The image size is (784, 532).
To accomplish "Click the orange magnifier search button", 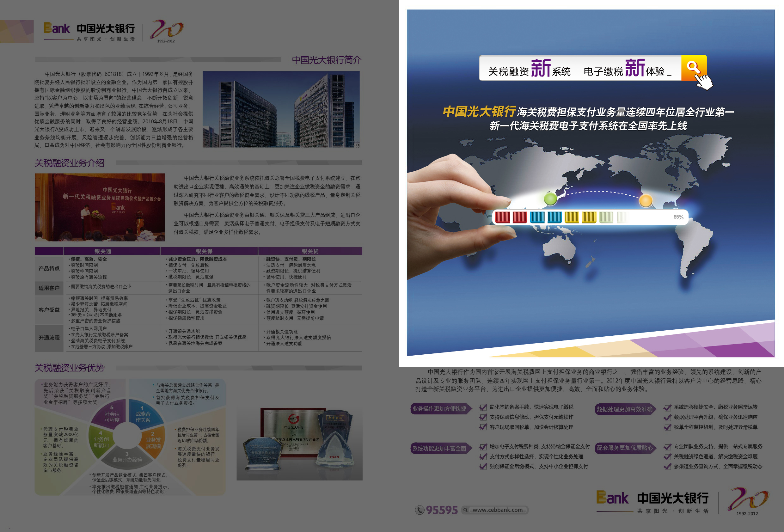I will [x=694, y=68].
